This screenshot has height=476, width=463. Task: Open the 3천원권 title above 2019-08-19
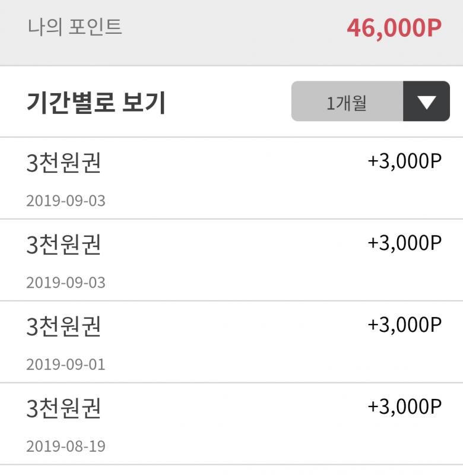[x=64, y=408]
